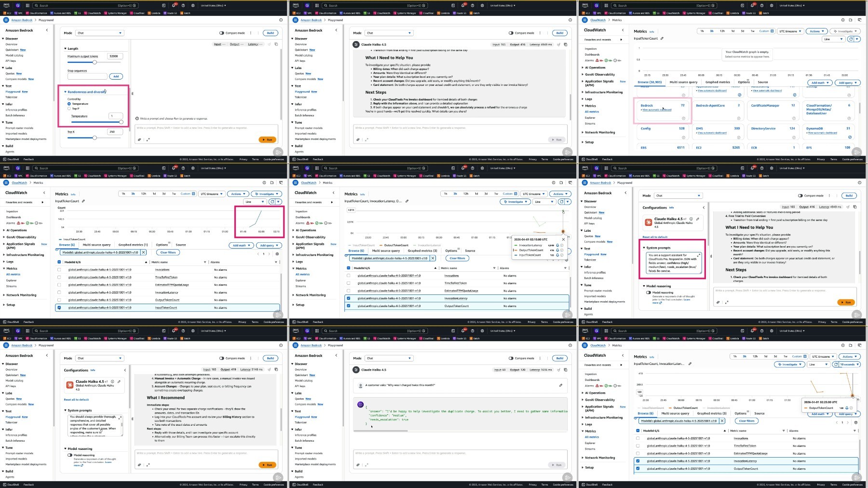Click alarm bell beside OutputTokenCount 416 in tooltip

pyautogui.click(x=557, y=250)
